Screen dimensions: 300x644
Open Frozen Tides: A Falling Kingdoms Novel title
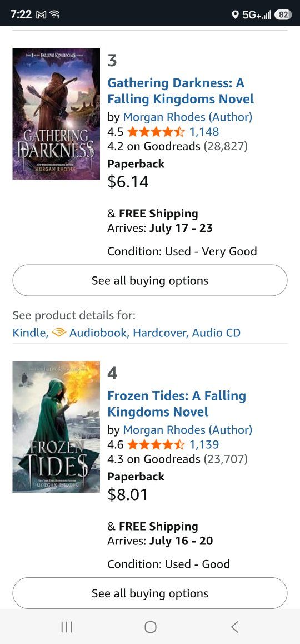click(x=177, y=404)
